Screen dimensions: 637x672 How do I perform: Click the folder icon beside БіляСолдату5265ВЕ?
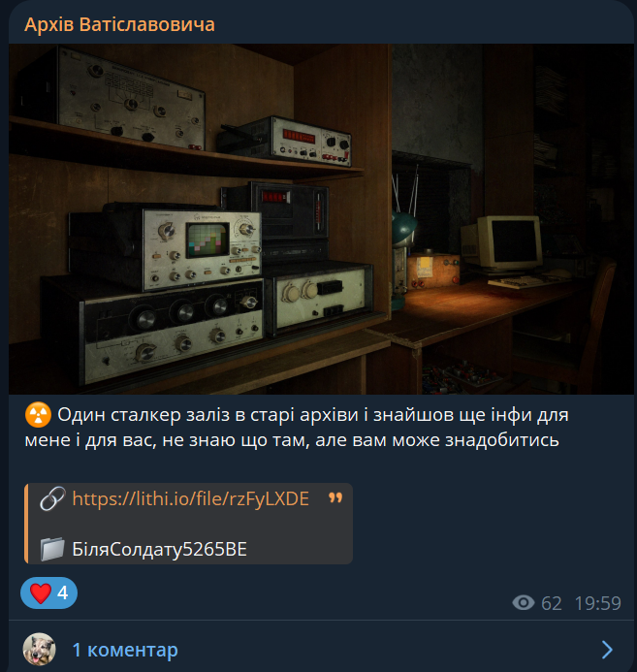tap(52, 549)
